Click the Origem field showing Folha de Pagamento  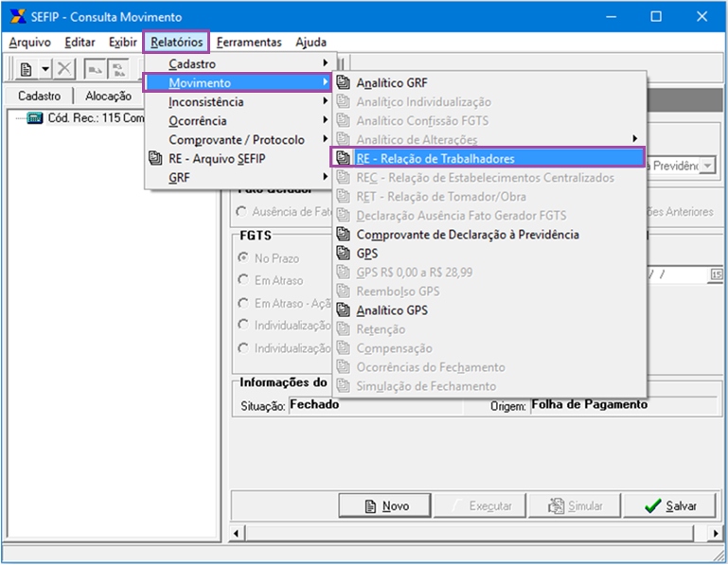click(x=624, y=405)
